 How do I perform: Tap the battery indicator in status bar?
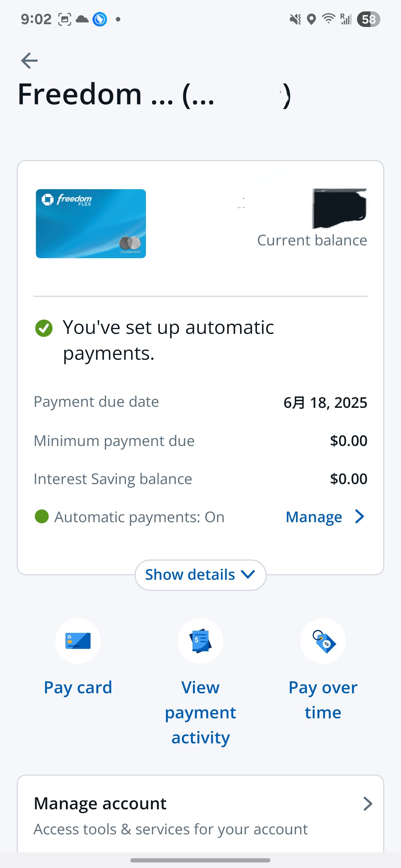[x=368, y=19]
